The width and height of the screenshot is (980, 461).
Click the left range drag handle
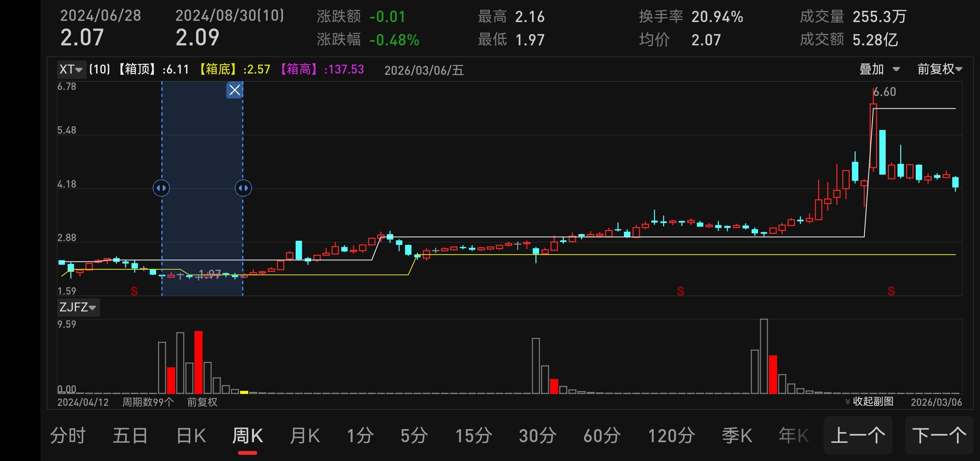point(161,188)
